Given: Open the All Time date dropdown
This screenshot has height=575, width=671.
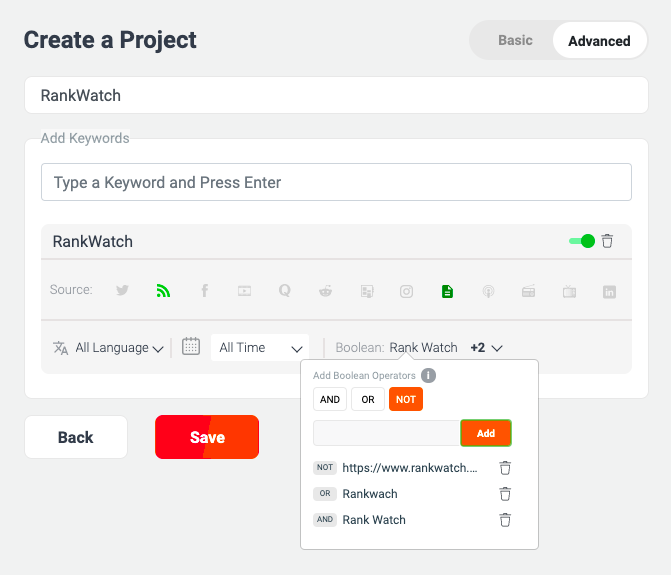Looking at the screenshot, I should [x=260, y=348].
